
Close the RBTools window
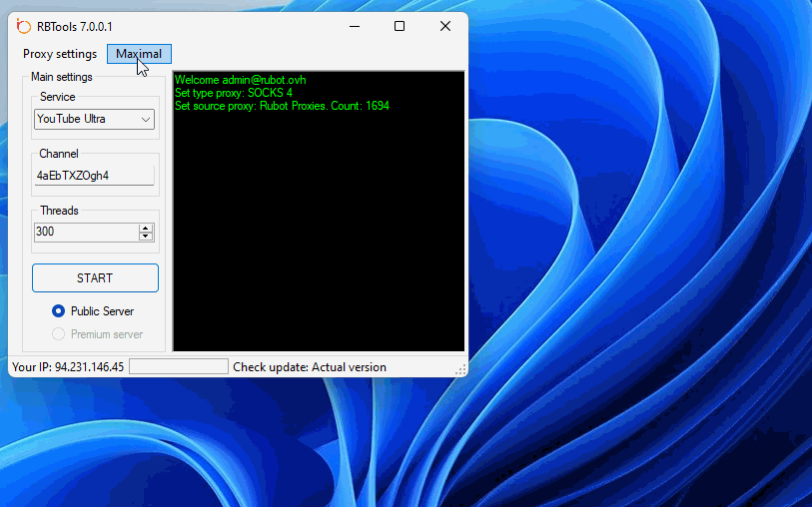point(445,26)
